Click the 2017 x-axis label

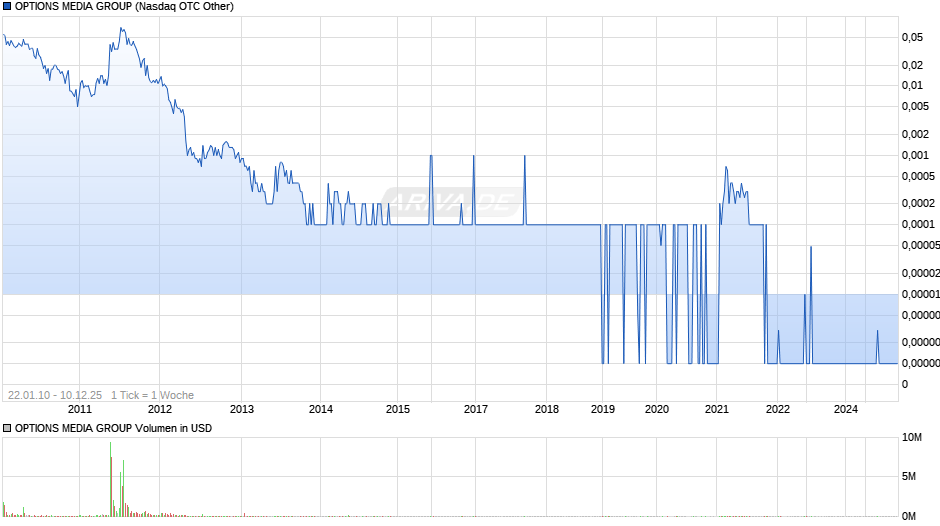point(476,409)
